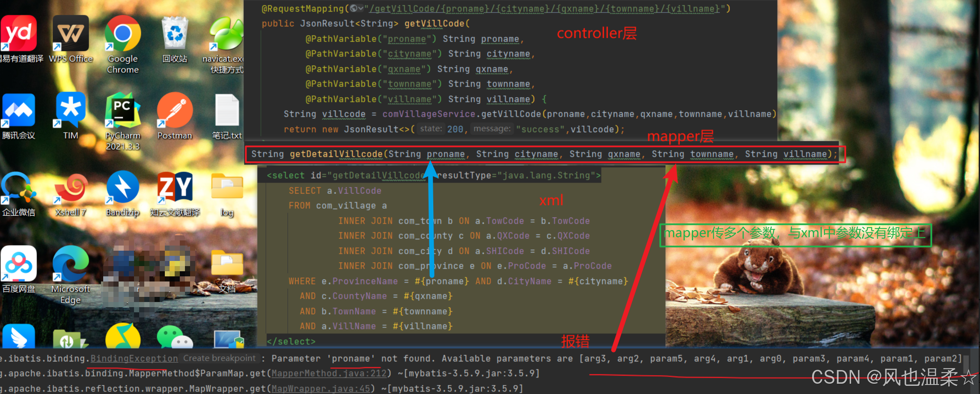Click comVillageService in the controller code
The height and width of the screenshot is (394, 980).
[429, 114]
